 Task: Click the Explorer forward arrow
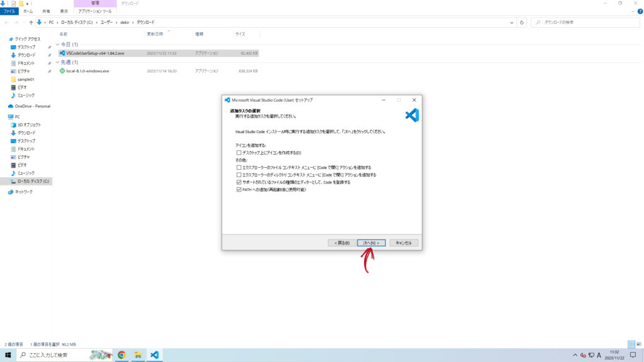point(16,23)
